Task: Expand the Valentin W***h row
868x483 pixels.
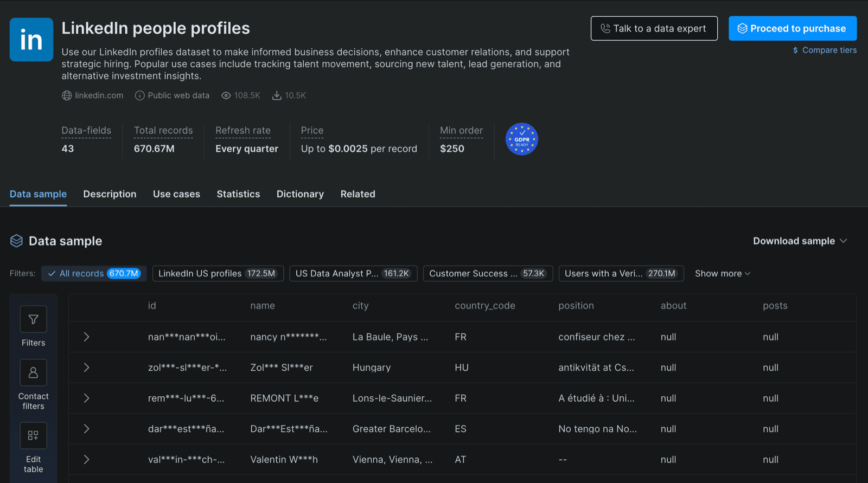Action: [86, 459]
